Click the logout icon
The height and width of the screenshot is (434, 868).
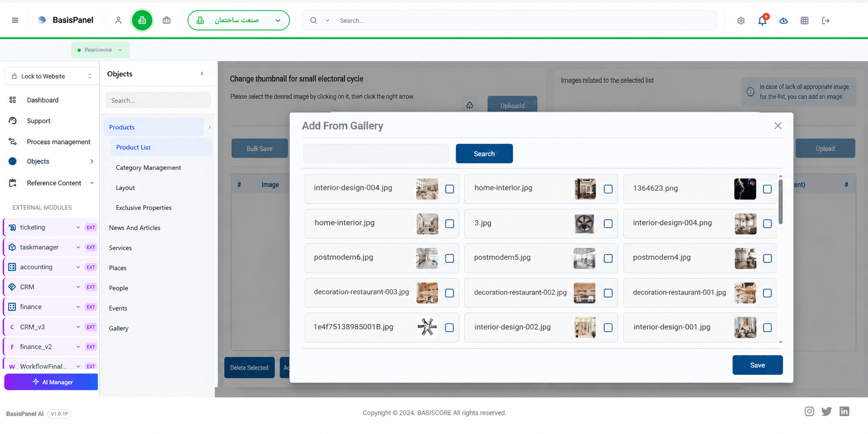(x=826, y=21)
